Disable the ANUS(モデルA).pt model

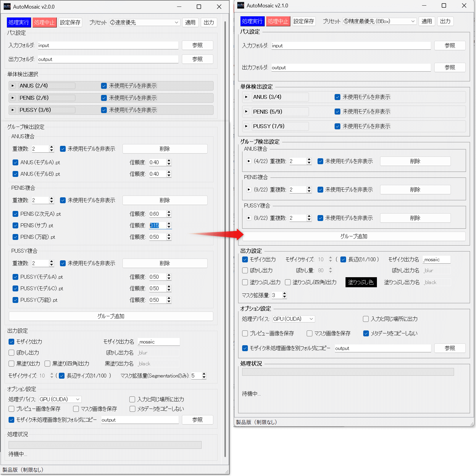click(x=15, y=162)
